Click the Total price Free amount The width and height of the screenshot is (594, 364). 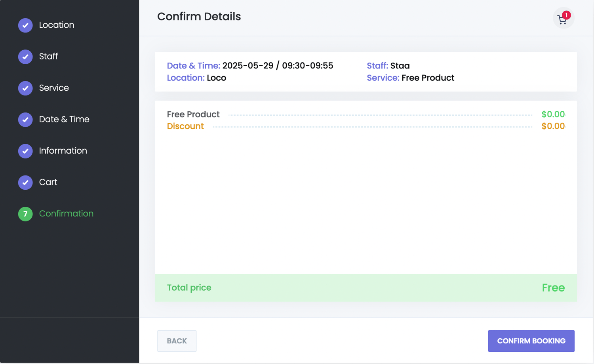(553, 288)
